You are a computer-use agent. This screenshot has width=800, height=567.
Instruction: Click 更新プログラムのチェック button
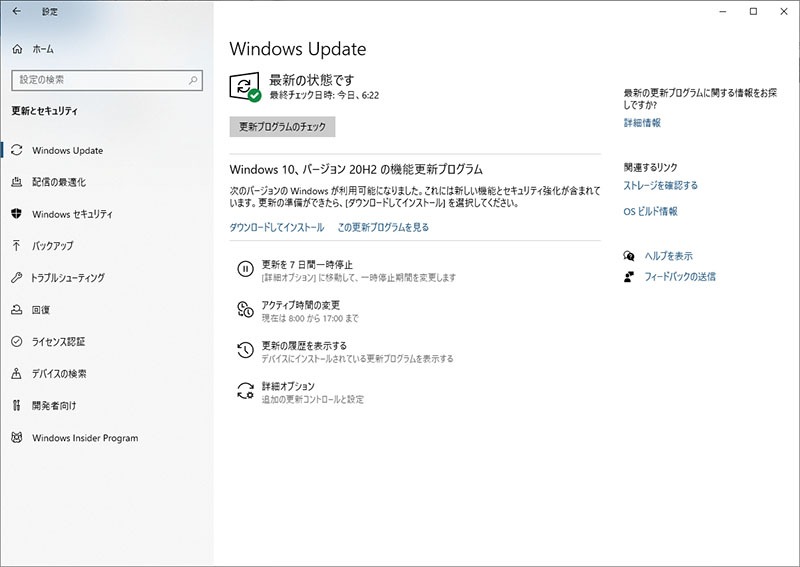[282, 127]
